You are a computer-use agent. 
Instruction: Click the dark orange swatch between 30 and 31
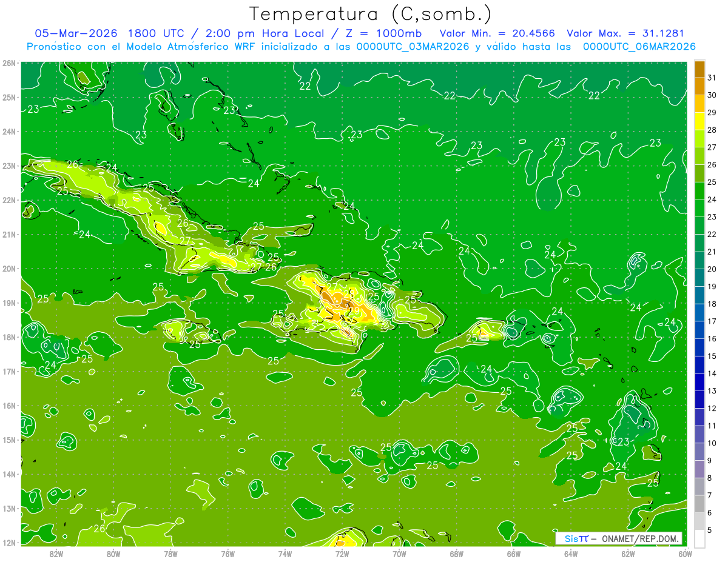point(699,86)
